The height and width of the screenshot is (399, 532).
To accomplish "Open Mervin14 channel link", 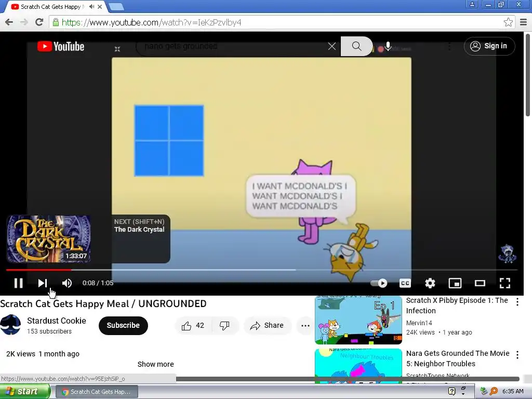I will tap(419, 323).
